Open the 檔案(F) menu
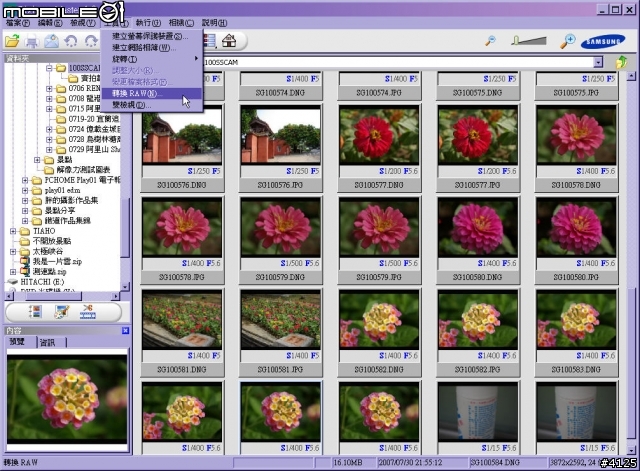This screenshot has width=640, height=471. 18,23
